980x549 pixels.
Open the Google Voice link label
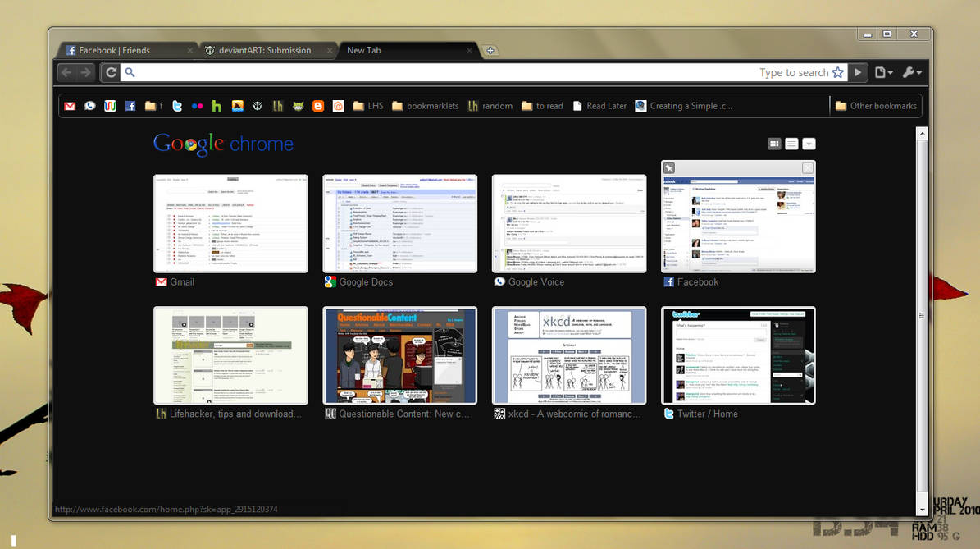536,282
